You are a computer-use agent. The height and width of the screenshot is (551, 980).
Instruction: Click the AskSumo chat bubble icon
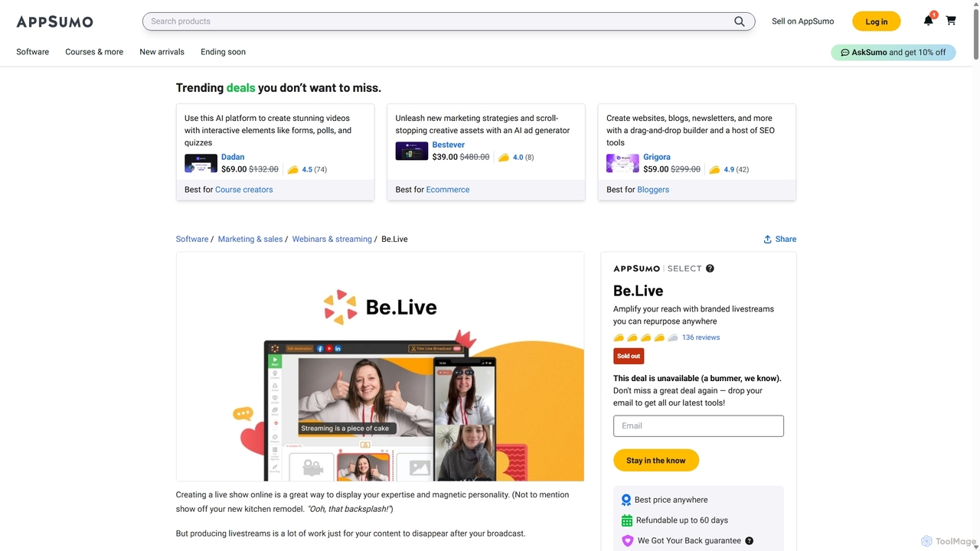pos(845,52)
